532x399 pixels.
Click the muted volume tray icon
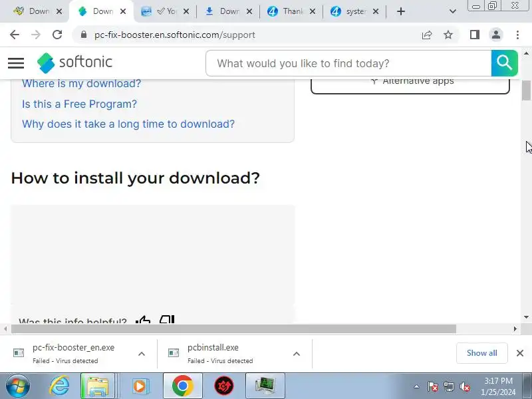pyautogui.click(x=464, y=386)
